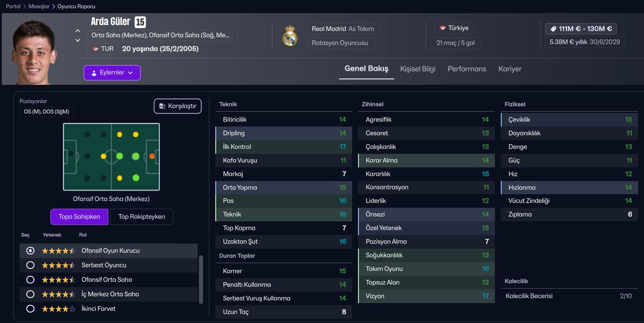Click the role list scrollbar
This screenshot has width=644, height=323.
[201, 279]
